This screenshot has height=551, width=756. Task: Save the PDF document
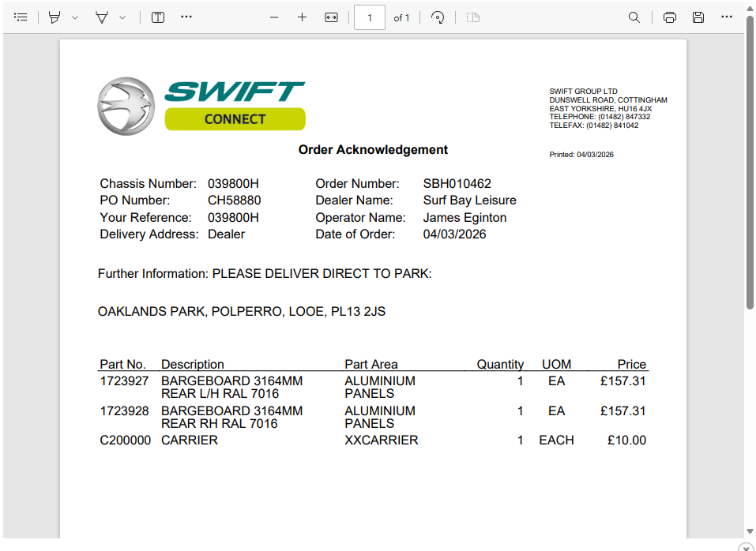coord(698,17)
